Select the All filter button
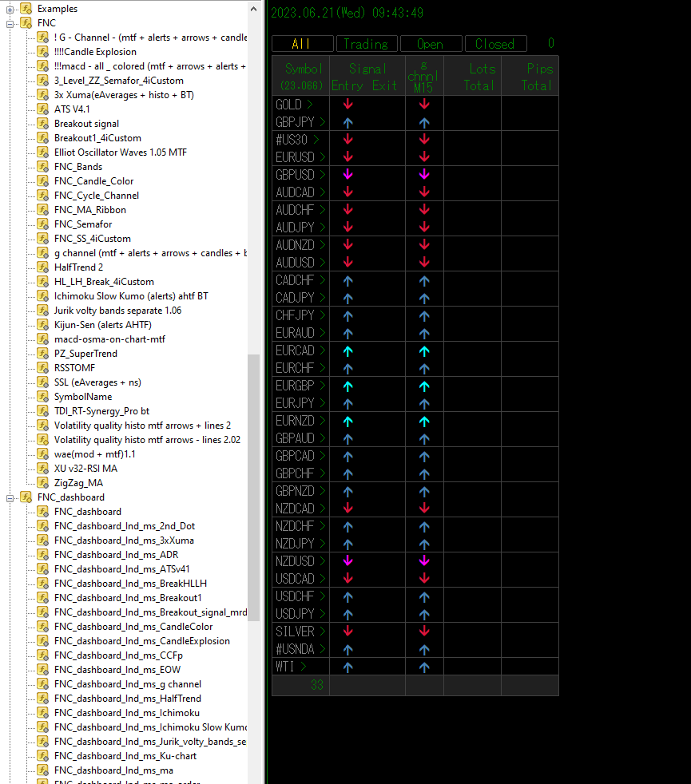 [301, 44]
